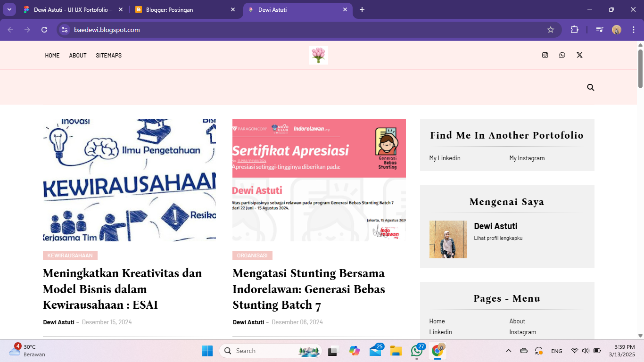Close the Dewi Astuti UI UX Portofolio tab
This screenshot has height=362, width=644.
121,9
